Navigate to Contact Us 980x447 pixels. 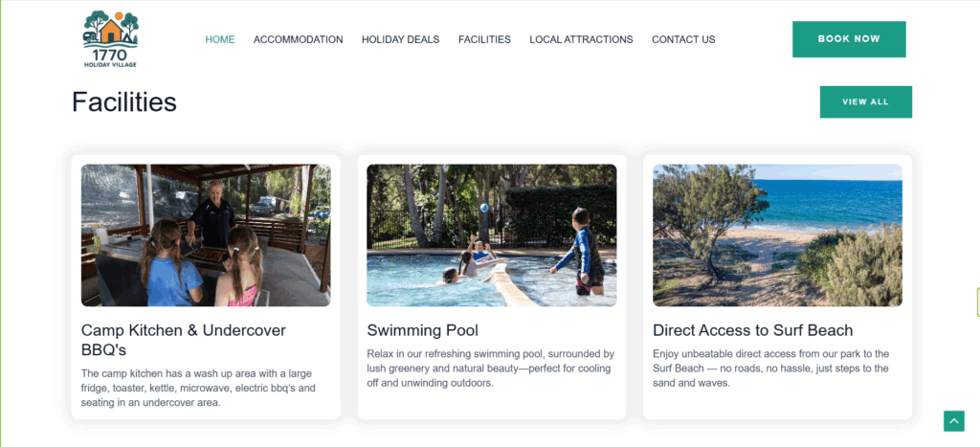tap(683, 39)
